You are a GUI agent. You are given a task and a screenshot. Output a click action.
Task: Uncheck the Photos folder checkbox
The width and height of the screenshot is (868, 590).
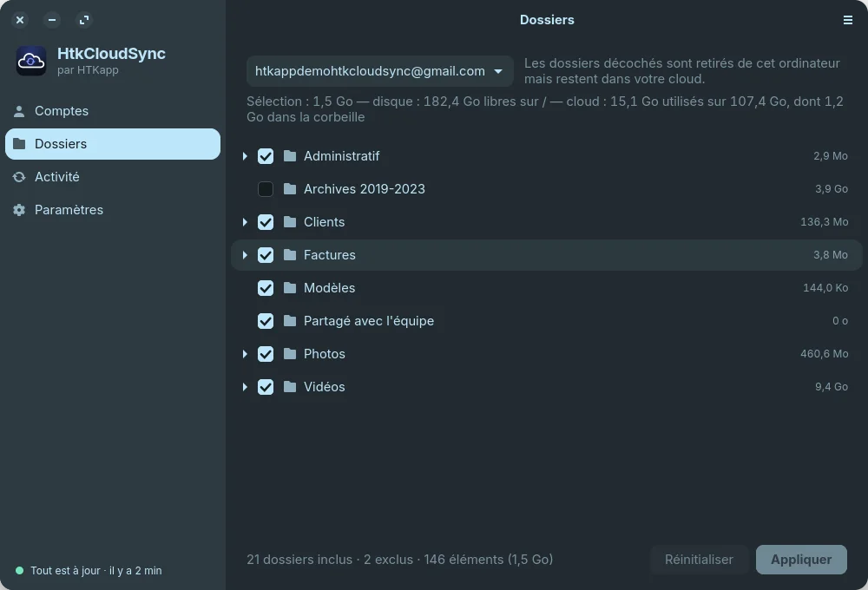(x=266, y=354)
